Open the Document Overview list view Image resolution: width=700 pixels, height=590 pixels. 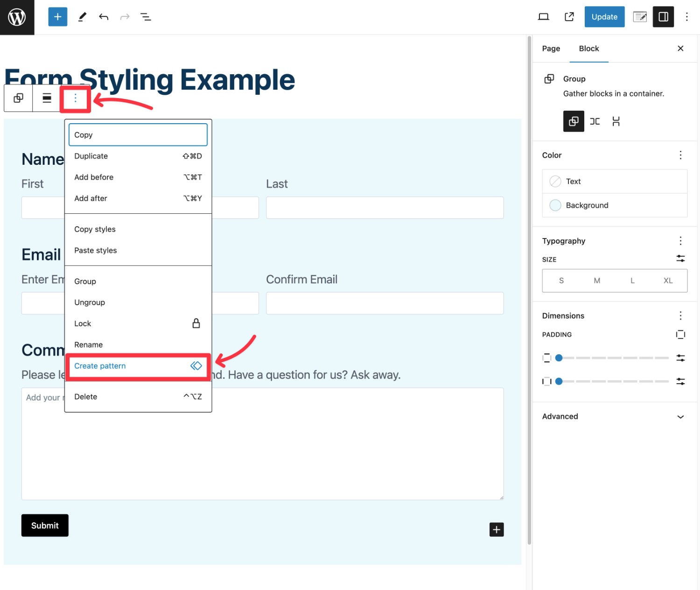[x=146, y=17]
